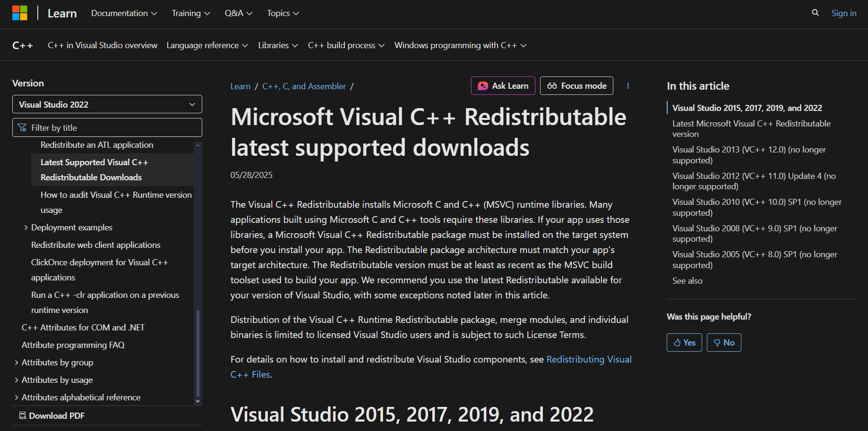Screen dimensions: 868x431
Task: Jump to Visual Studio 2010 (VC++ 10.0) section
Action: click(x=757, y=207)
